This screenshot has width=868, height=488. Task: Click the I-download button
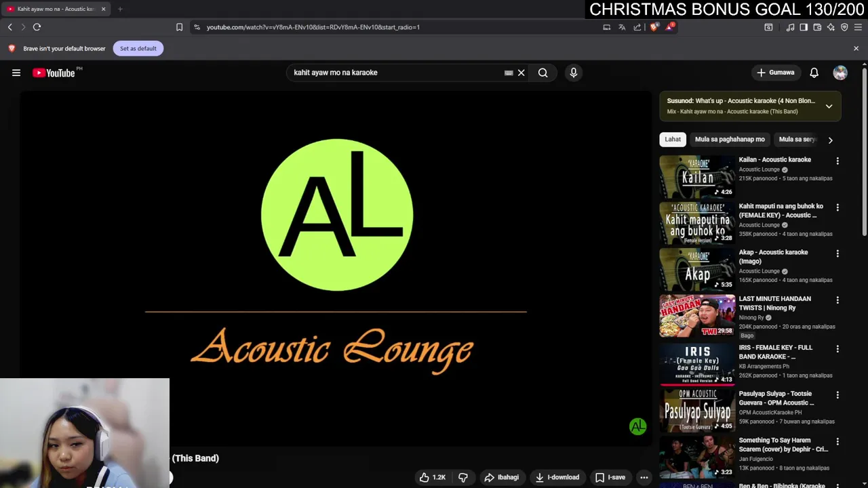pyautogui.click(x=557, y=477)
